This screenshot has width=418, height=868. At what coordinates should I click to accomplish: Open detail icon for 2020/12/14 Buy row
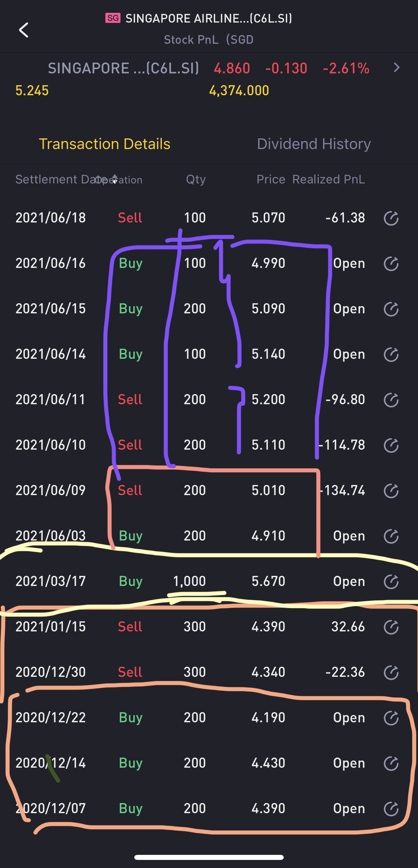coord(391,763)
